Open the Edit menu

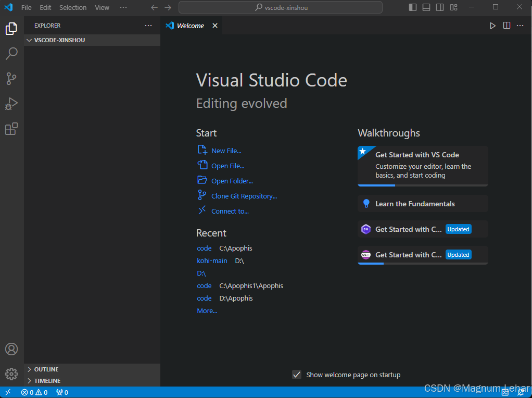45,7
